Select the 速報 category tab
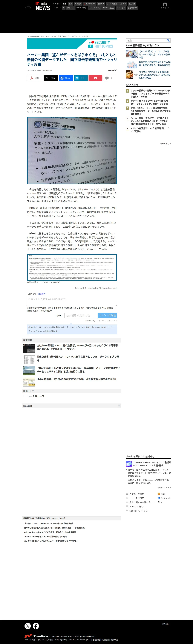The height and width of the screenshot is (644, 193). 64,4
